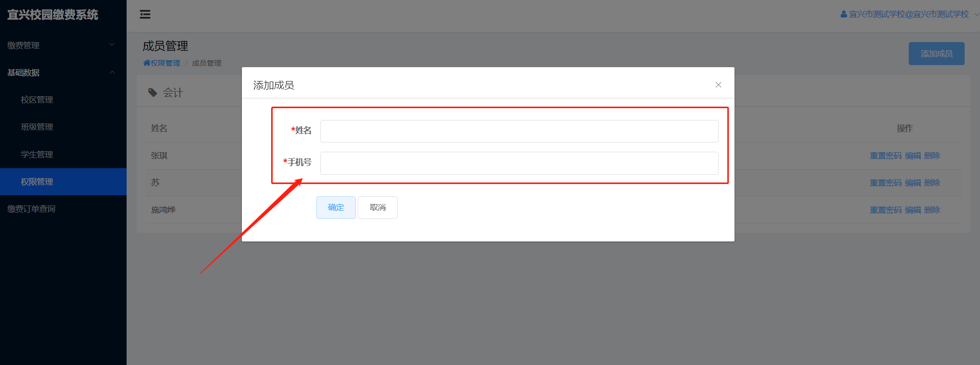Screen dimensions: 980x365
Task: Click the user avatar icon at top right
Action: tap(844, 14)
